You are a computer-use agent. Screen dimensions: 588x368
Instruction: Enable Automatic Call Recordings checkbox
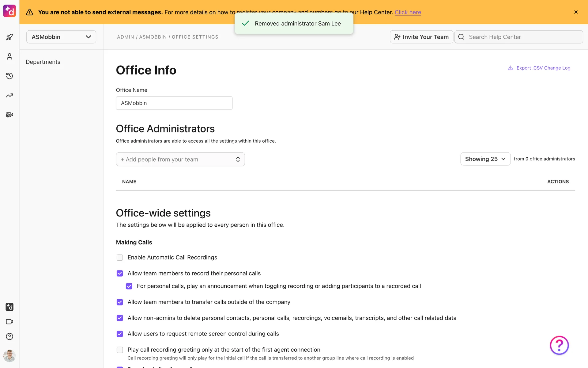[120, 258]
